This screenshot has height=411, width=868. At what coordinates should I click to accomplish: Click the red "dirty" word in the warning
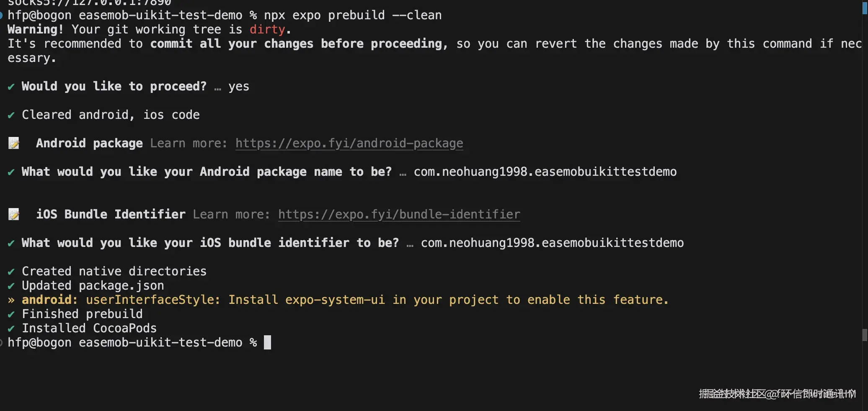tap(267, 29)
